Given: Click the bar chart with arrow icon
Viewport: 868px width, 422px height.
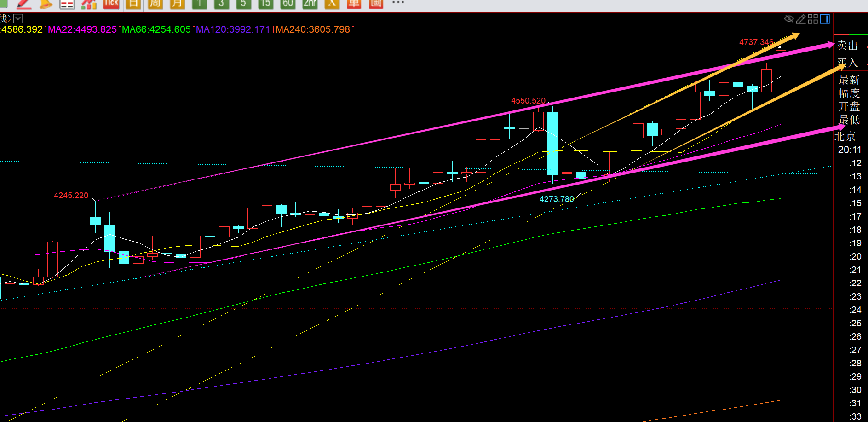Looking at the screenshot, I should tap(89, 4).
